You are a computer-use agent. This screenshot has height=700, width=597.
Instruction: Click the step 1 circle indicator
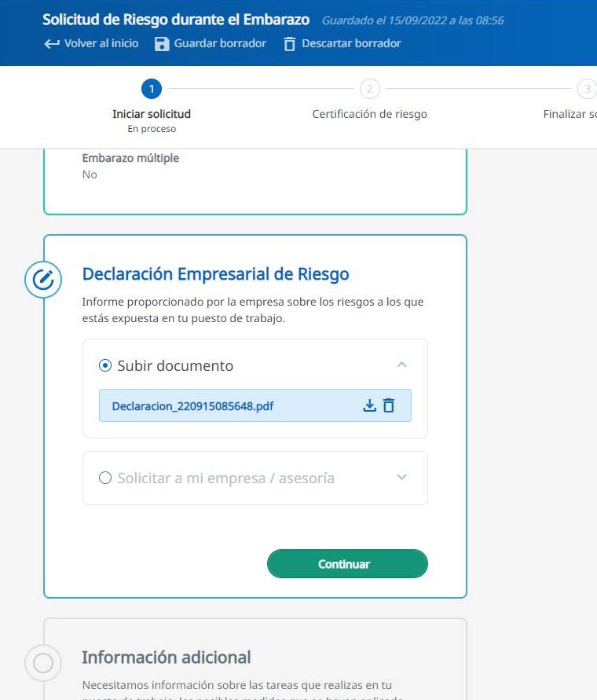click(x=151, y=89)
